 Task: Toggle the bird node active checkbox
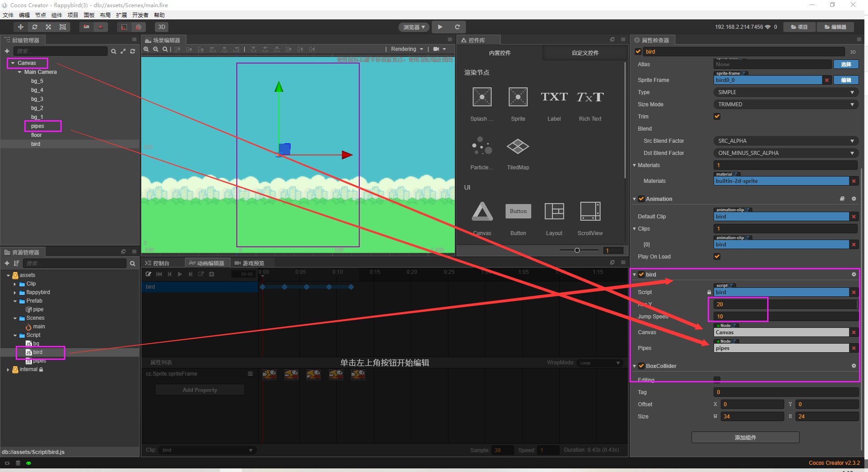point(638,52)
